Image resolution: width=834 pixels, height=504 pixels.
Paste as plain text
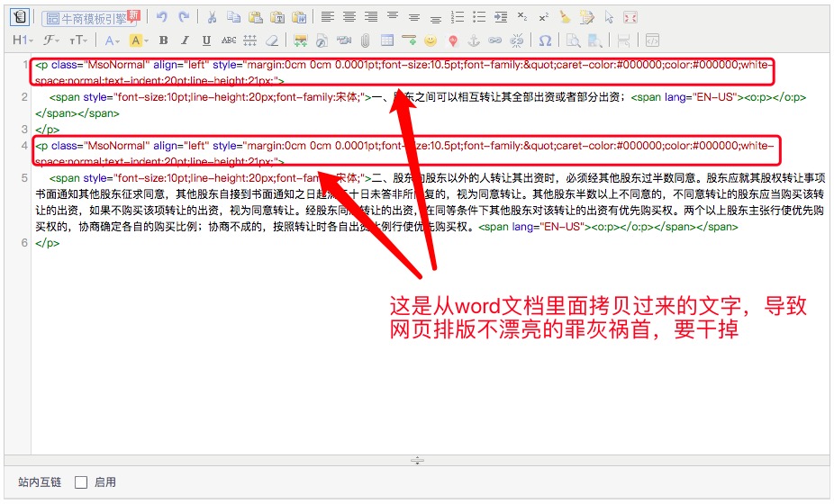pos(277,17)
